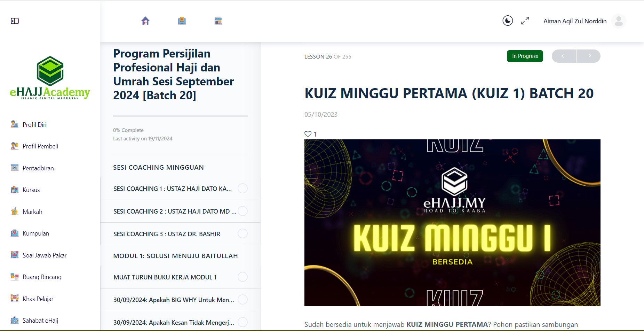The width and height of the screenshot is (644, 331).
Task: Click the Markah icon
Action: pyautogui.click(x=15, y=211)
